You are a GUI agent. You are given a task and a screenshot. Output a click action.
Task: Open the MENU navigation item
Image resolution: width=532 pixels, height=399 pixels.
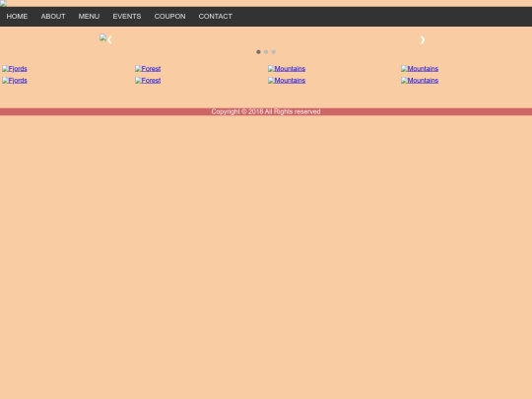point(89,17)
